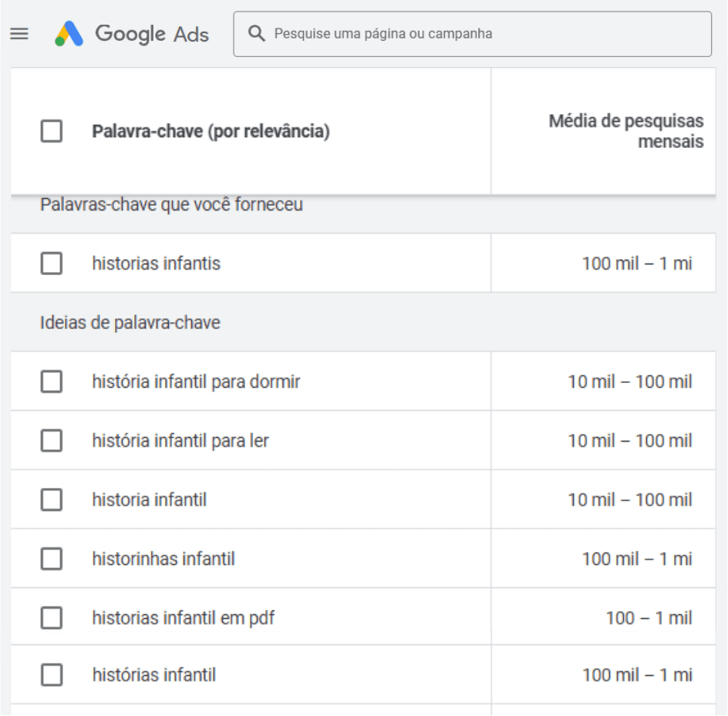Click the 'historinhas infantil' keyword text

pos(163,559)
